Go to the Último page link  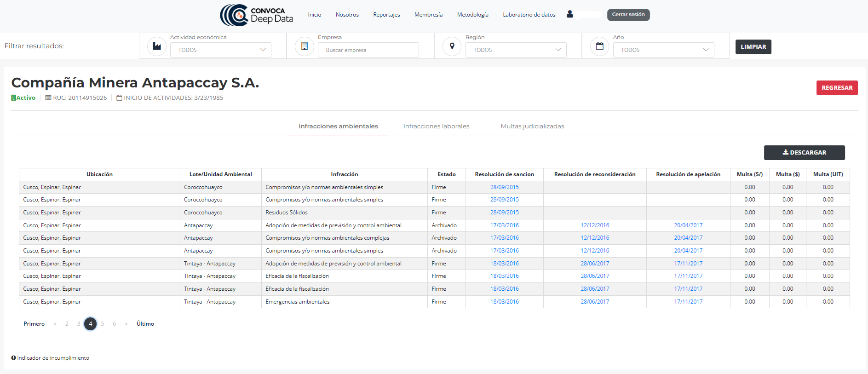pos(145,324)
